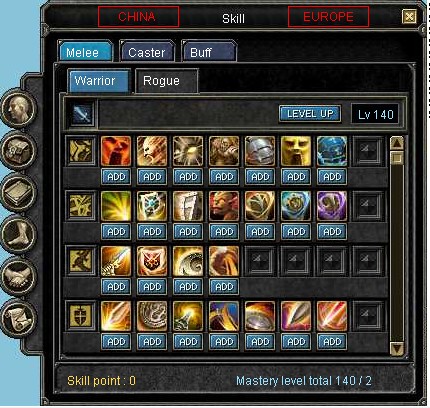The image size is (430, 408).
Task: Open the scroll quest sidebar icon
Action: coord(19,318)
